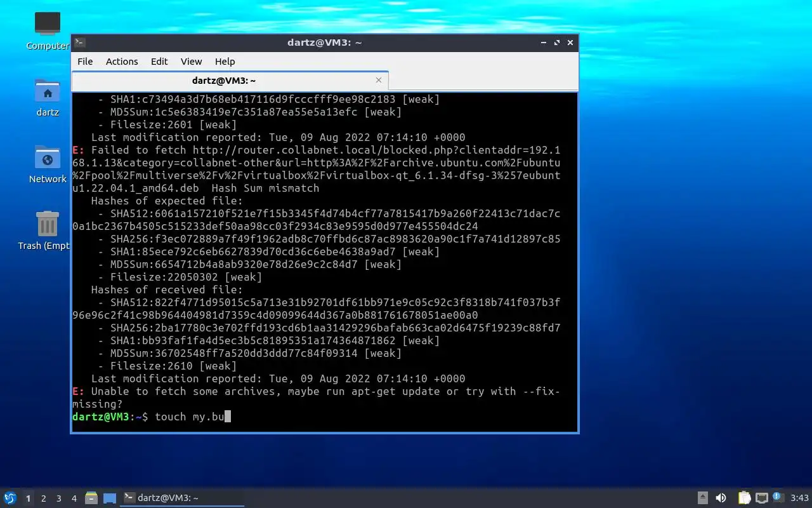Image resolution: width=812 pixels, height=508 pixels.
Task: Click the terminal window title 'dartz@VM3: ~'
Action: pyautogui.click(x=324, y=43)
